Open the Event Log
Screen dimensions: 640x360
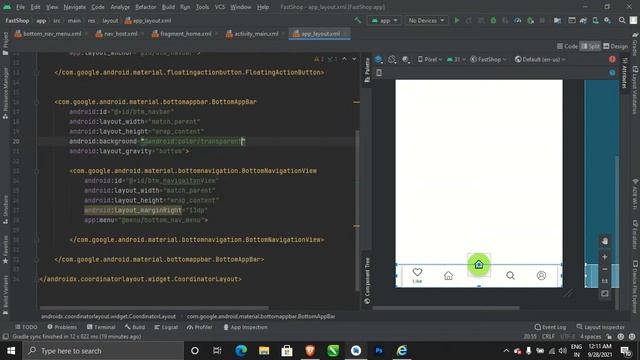tap(550, 327)
